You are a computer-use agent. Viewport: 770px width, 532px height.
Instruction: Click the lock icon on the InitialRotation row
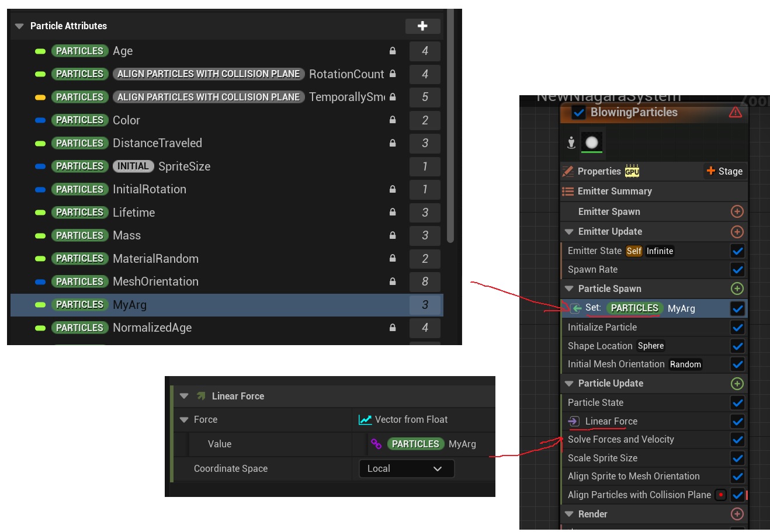(393, 189)
